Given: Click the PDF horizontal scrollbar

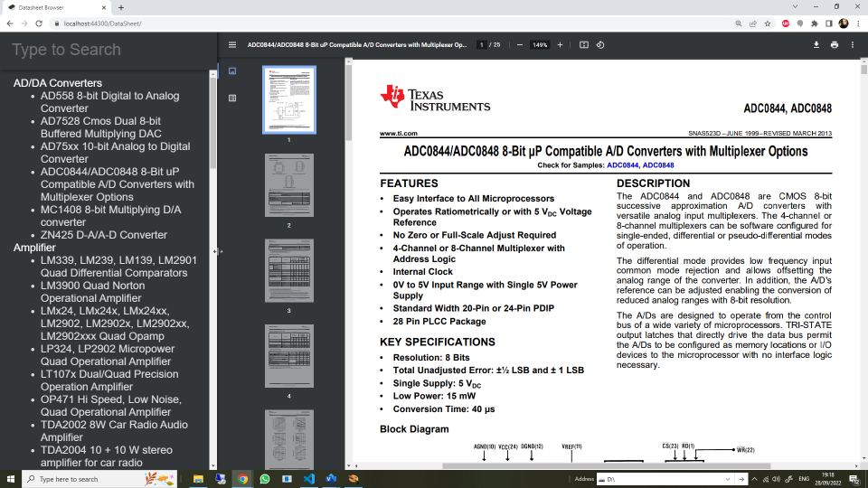Looking at the screenshot, I should pyautogui.click(x=606, y=466).
